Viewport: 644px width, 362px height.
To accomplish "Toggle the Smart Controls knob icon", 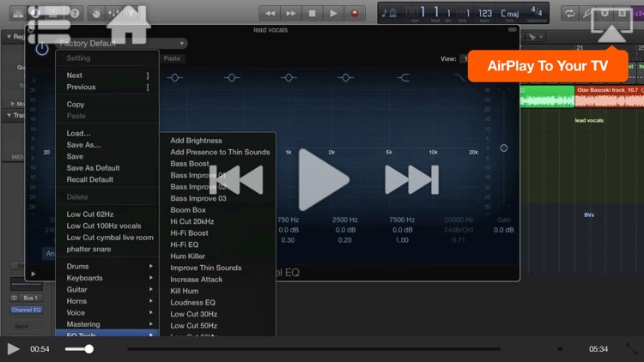I will [96, 14].
